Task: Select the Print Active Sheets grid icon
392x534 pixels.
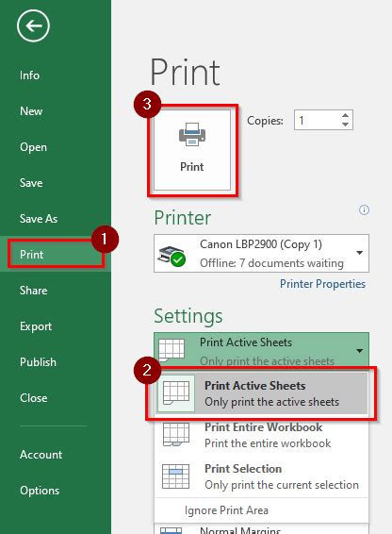Action: [176, 393]
